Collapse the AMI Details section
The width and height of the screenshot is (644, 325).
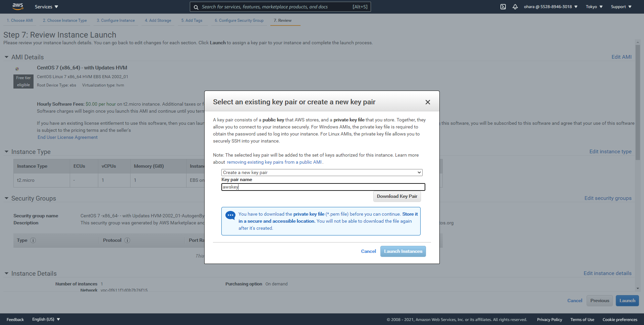(x=6, y=57)
